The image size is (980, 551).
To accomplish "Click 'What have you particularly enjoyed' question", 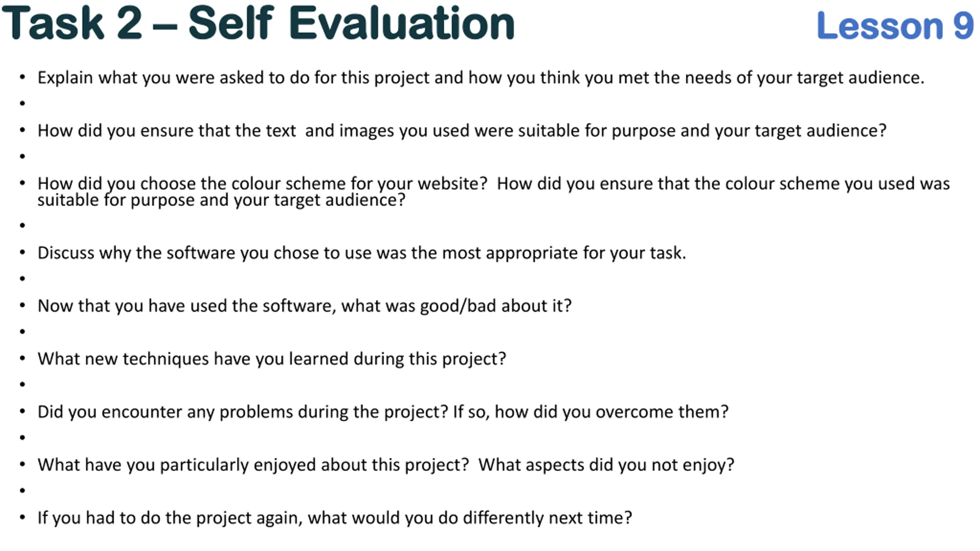I will click(386, 465).
